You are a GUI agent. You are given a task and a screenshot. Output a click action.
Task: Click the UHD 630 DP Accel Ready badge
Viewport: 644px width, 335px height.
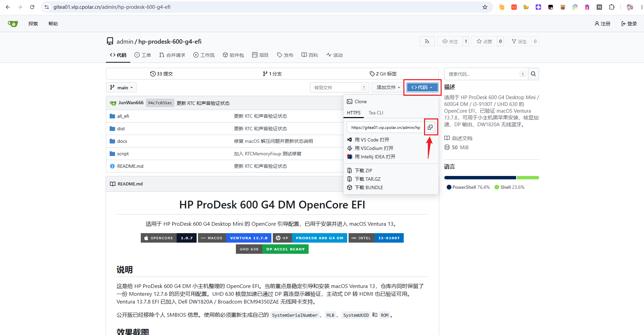(x=272, y=249)
